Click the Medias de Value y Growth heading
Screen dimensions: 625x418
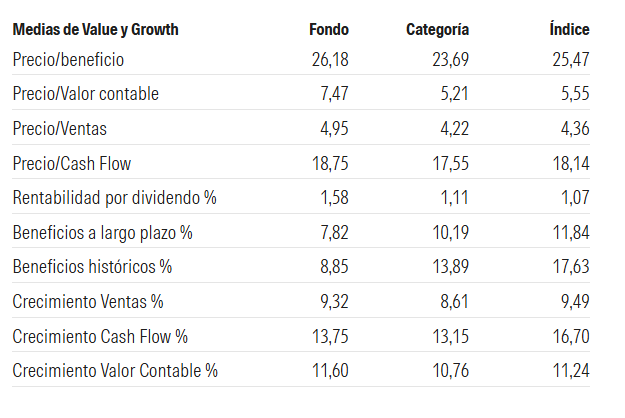click(x=95, y=30)
